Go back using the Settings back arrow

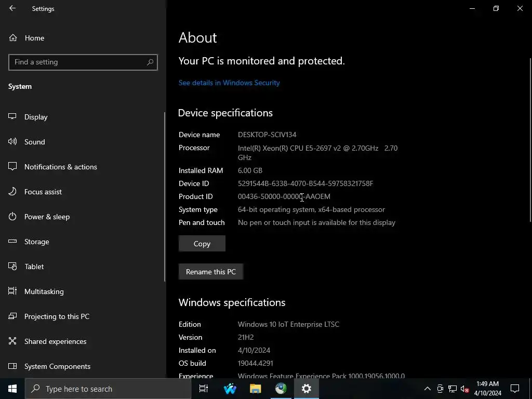[12, 8]
